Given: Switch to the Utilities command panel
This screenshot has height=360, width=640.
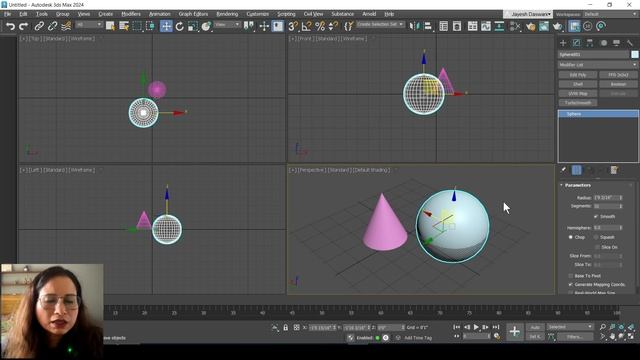Looking at the screenshot, I should 630,43.
